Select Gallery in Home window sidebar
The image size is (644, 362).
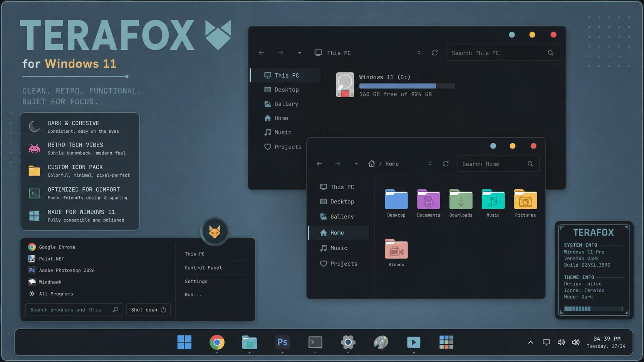339,217
